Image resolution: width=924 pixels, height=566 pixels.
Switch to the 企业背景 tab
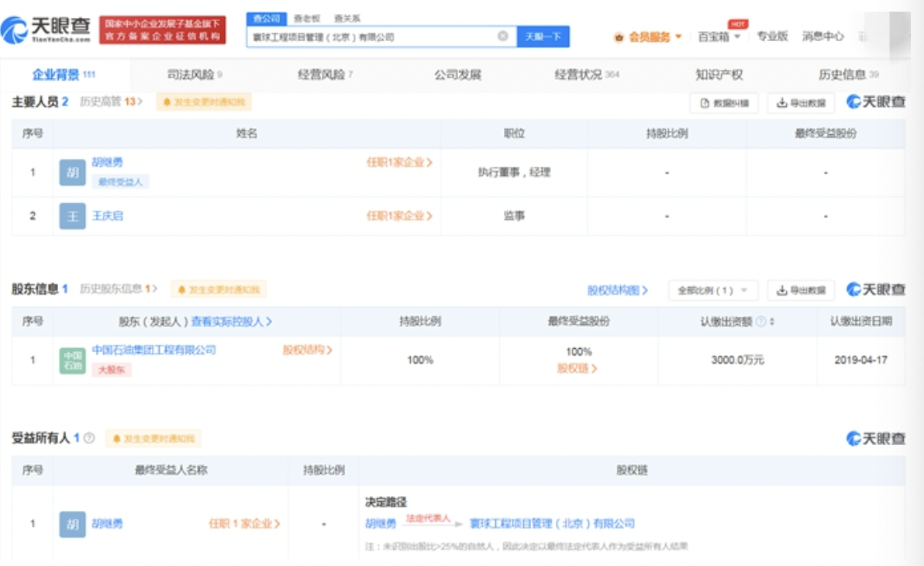63,74
